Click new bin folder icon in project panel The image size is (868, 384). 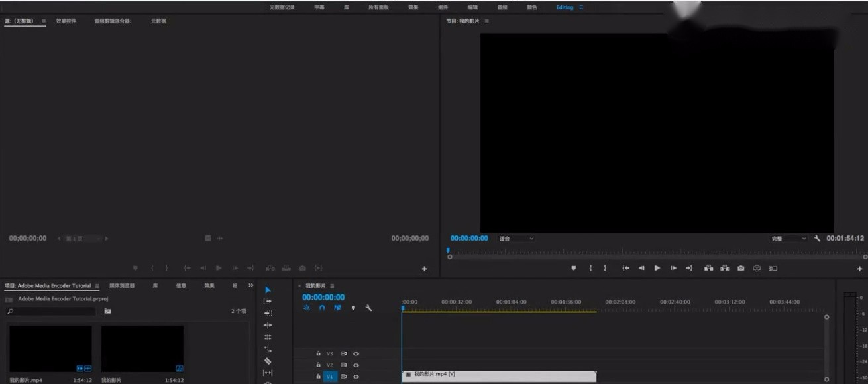107,310
